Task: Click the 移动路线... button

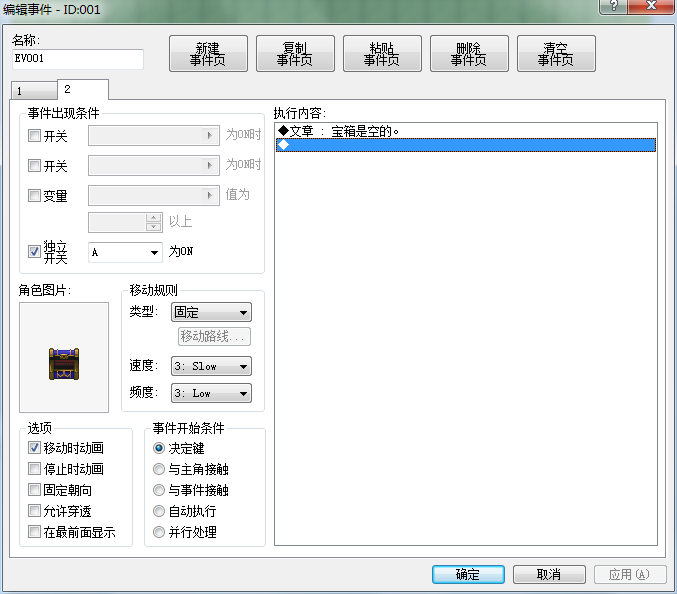Action: pyautogui.click(x=214, y=336)
